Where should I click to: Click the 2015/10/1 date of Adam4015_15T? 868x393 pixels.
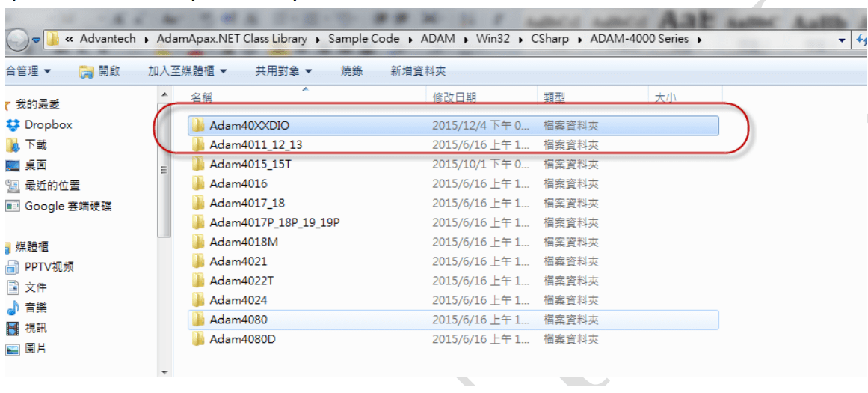(481, 165)
